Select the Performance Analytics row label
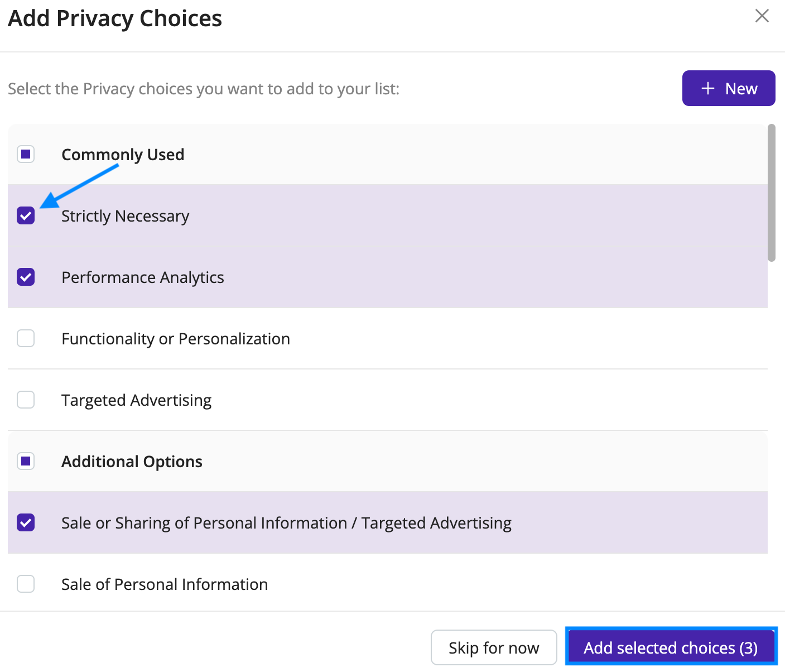The width and height of the screenshot is (785, 672). [x=143, y=277]
